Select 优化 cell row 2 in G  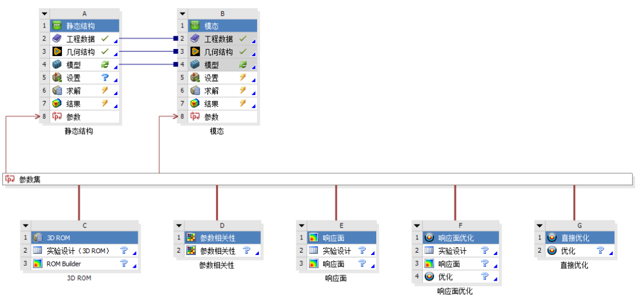coord(580,250)
